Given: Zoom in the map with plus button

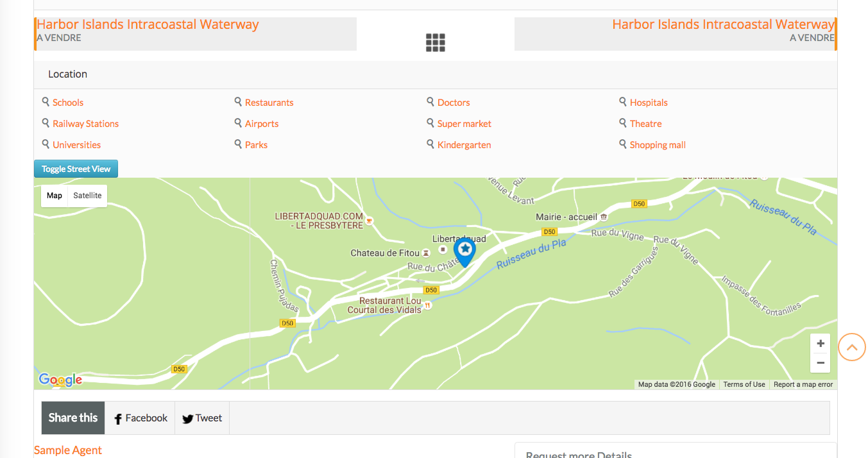Looking at the screenshot, I should coord(821,344).
